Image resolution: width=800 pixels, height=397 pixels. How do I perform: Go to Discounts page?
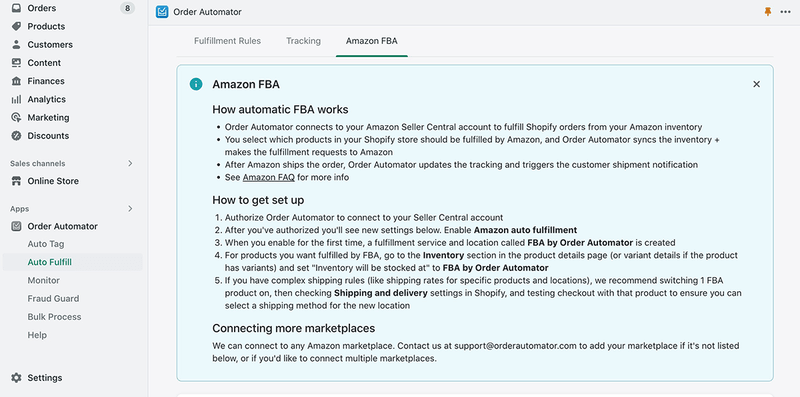point(48,136)
